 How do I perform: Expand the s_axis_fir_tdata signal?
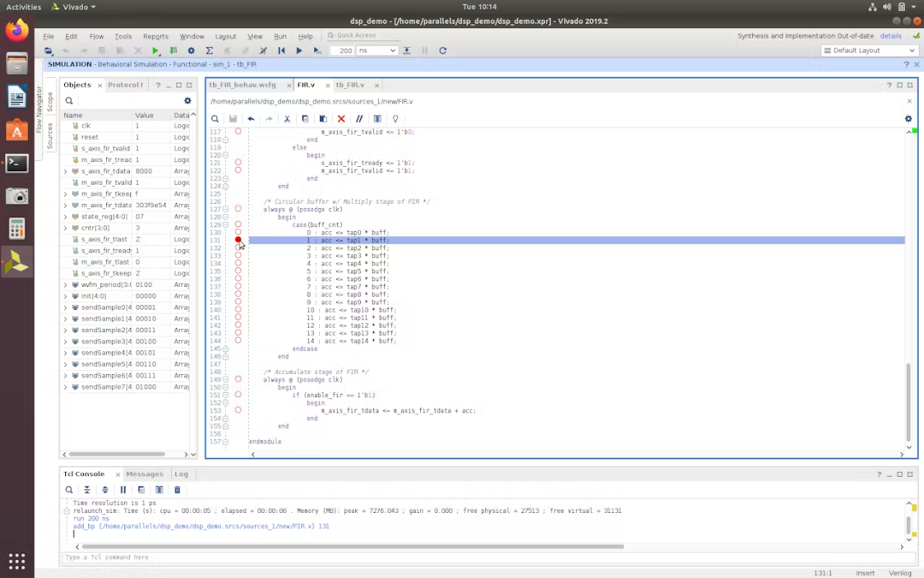click(x=66, y=171)
